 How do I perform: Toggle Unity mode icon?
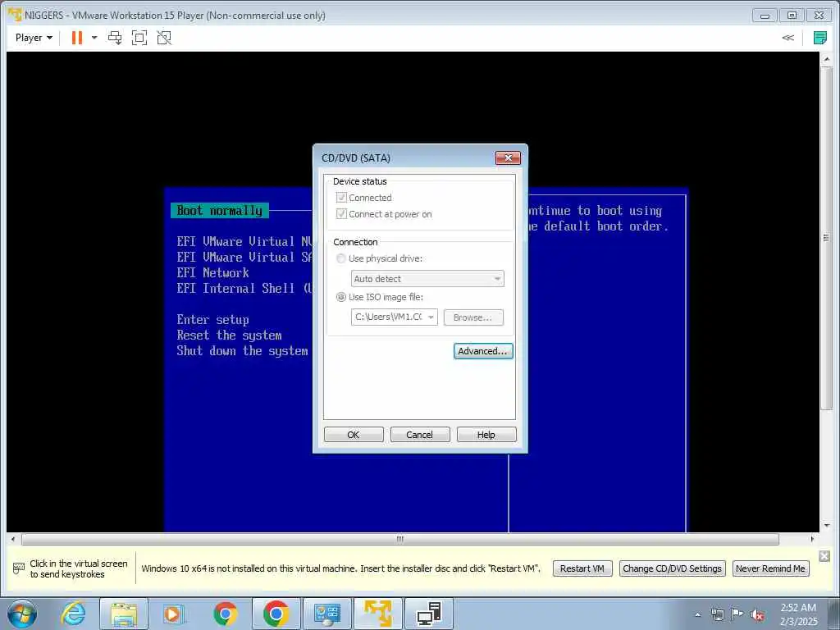point(164,38)
